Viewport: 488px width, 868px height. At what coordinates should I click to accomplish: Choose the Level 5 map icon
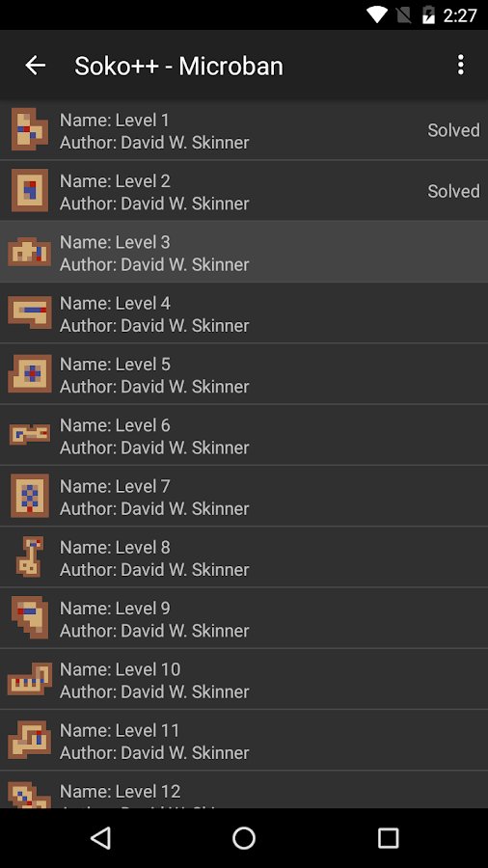[x=29, y=373]
